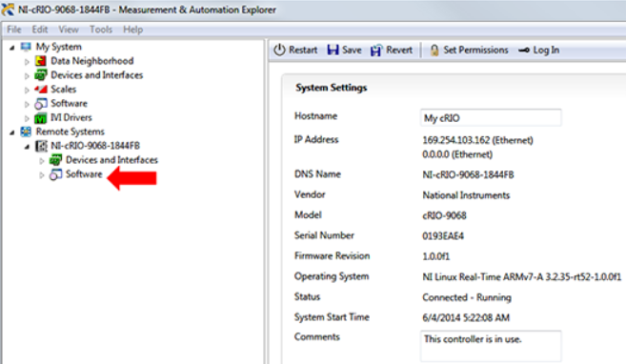Select Software under My System
Image resolution: width=626 pixels, height=364 pixels.
(x=69, y=103)
